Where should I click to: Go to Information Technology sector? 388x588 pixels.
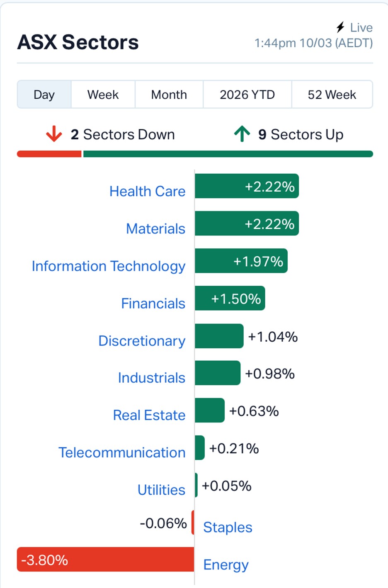pyautogui.click(x=109, y=266)
